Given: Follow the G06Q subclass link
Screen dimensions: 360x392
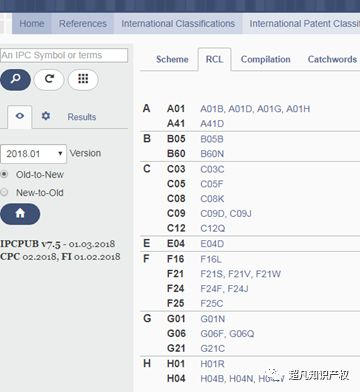Looking at the screenshot, I should [242, 334].
